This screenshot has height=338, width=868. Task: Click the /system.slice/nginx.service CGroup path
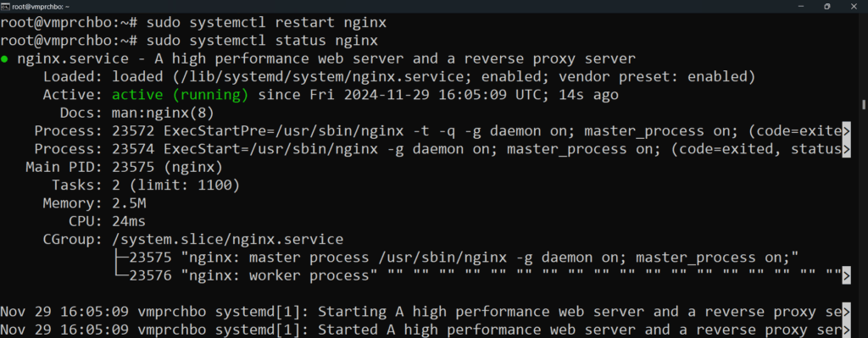click(227, 240)
